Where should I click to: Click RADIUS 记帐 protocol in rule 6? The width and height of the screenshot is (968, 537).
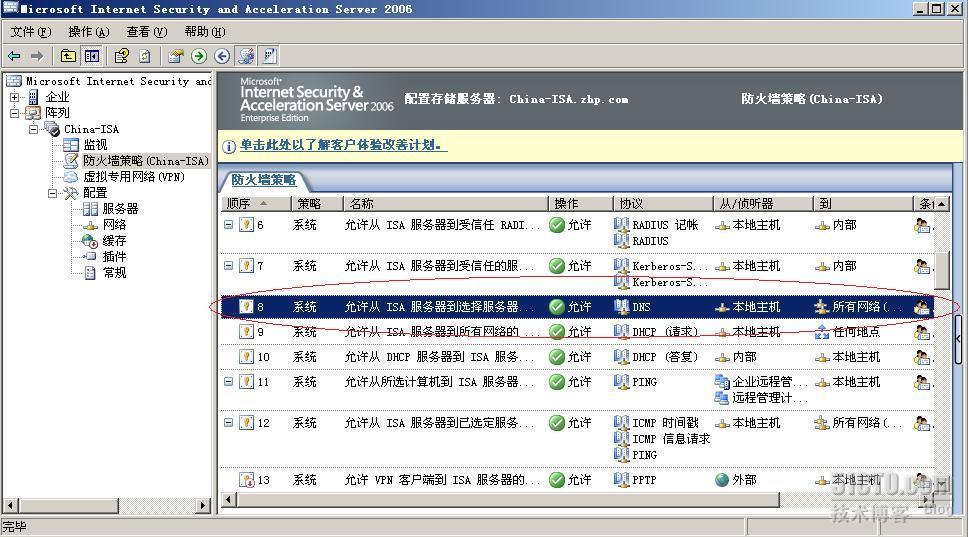(x=666, y=225)
